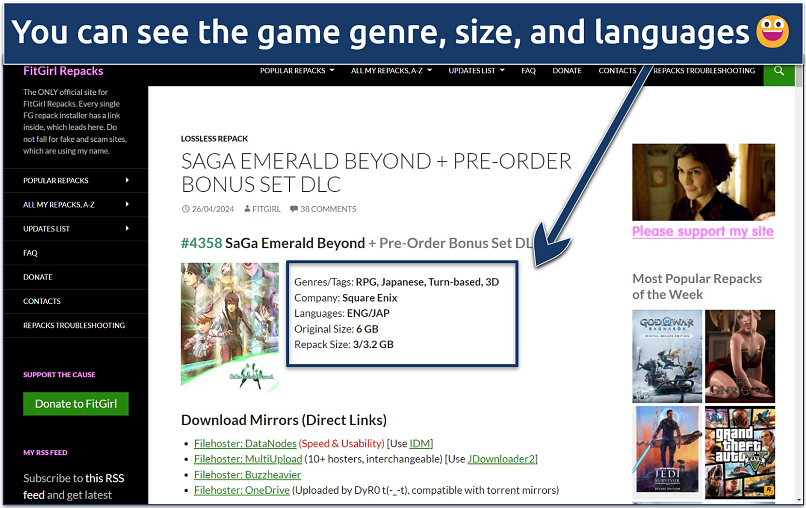Click the green search icon in header

point(779,71)
